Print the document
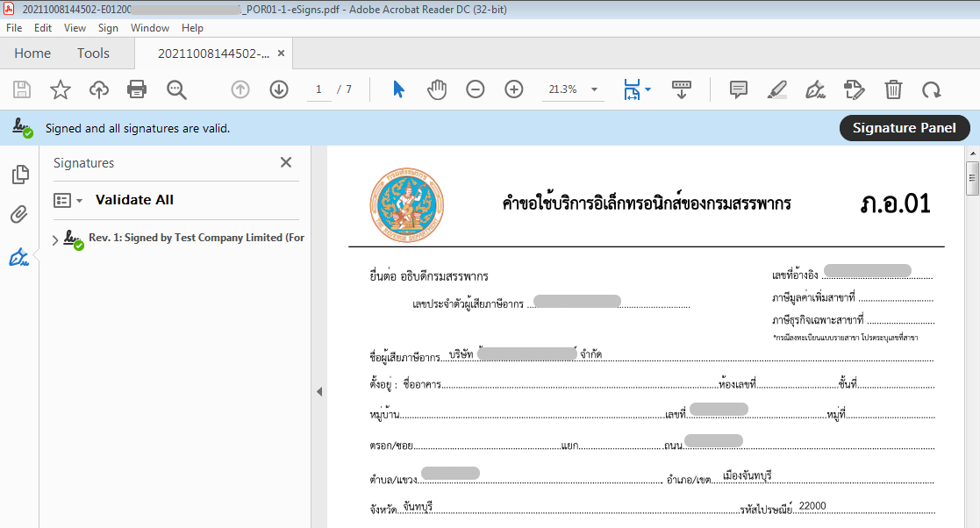The image size is (980, 528). pyautogui.click(x=137, y=89)
